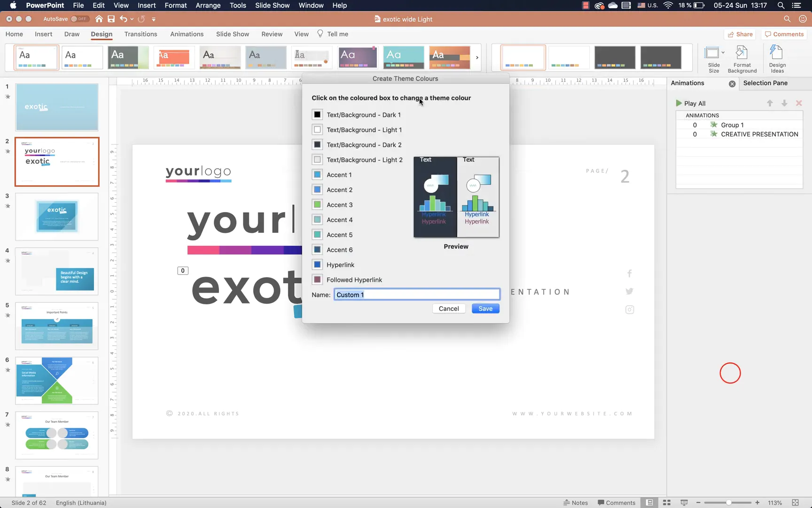Save via the Quick Access save icon
This screenshot has width=812, height=508.
click(111, 19)
